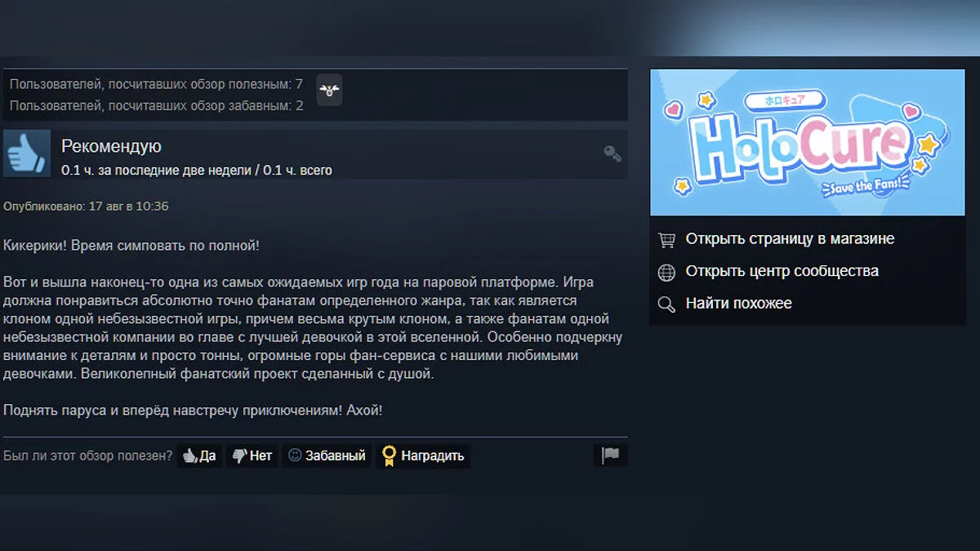Screen dimensions: 980x551
Task: Click the magnifier icon next to Найти похожее
Action: [666, 304]
